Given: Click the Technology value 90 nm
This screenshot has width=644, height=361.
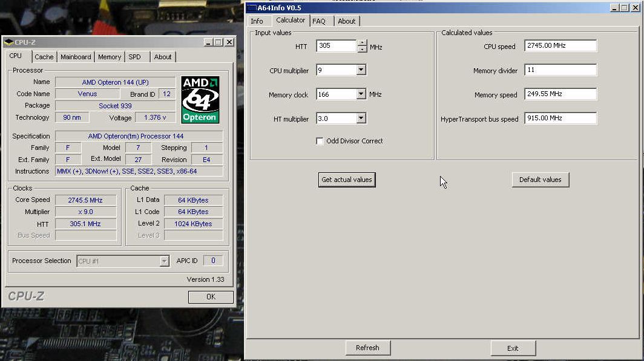Looking at the screenshot, I should [x=72, y=118].
